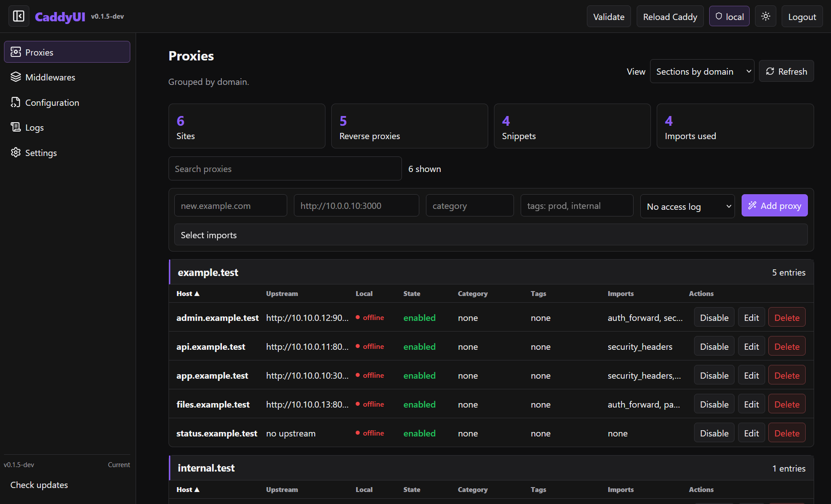Open the Logs page
This screenshot has width=831, height=504.
point(67,127)
